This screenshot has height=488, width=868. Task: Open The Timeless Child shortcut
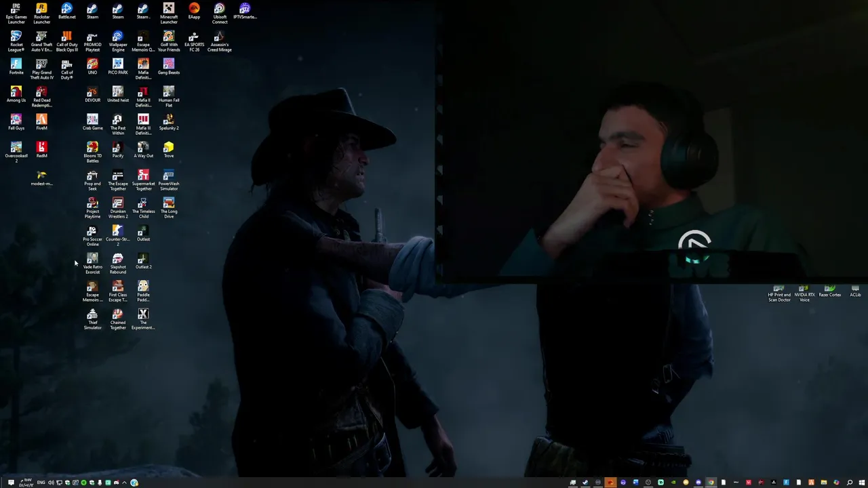click(143, 207)
